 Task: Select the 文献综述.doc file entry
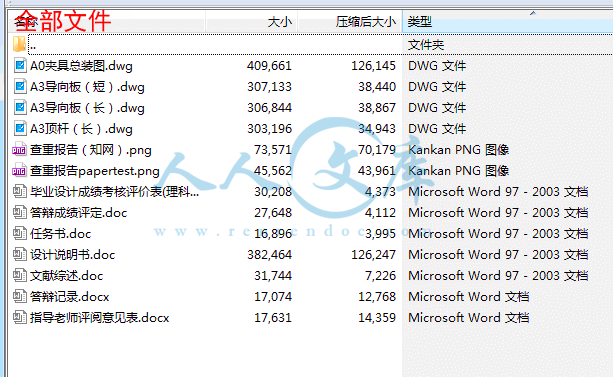[x=66, y=276]
